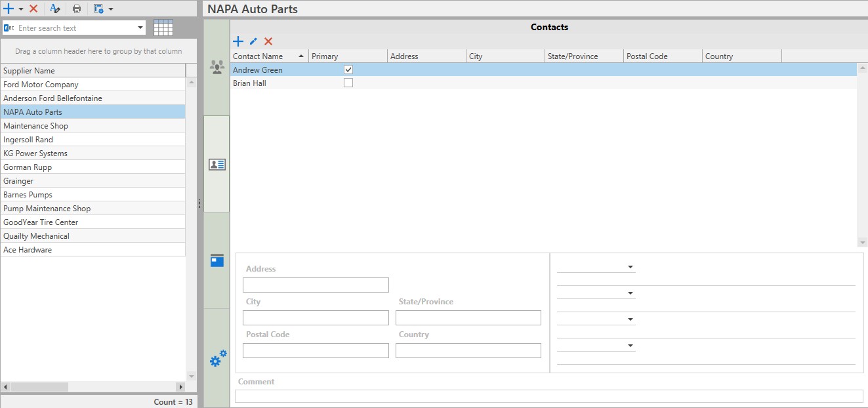Select the Andrew Green contact row
Image resolution: width=868 pixels, height=408 pixels.
pos(543,70)
